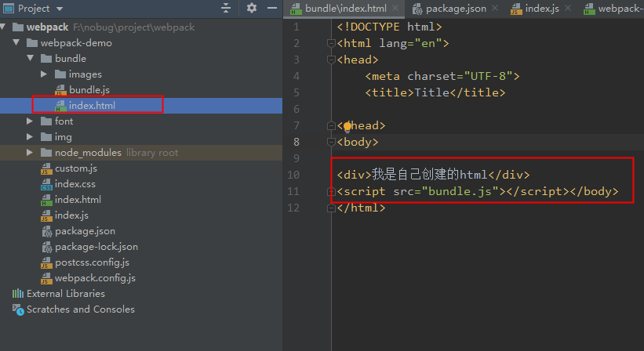Toggle fold marker on script line 11

click(331, 191)
